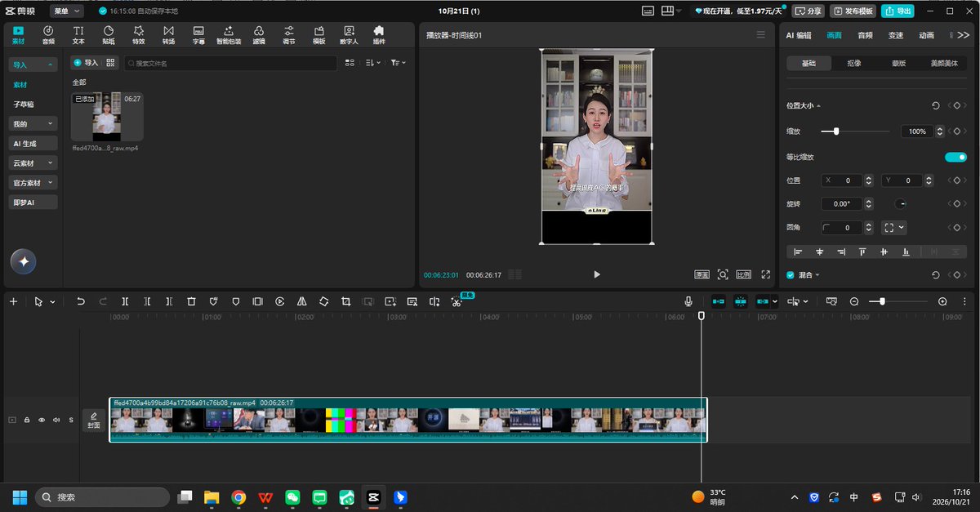Switch to the 音频 audio tab in inspector

pos(865,35)
